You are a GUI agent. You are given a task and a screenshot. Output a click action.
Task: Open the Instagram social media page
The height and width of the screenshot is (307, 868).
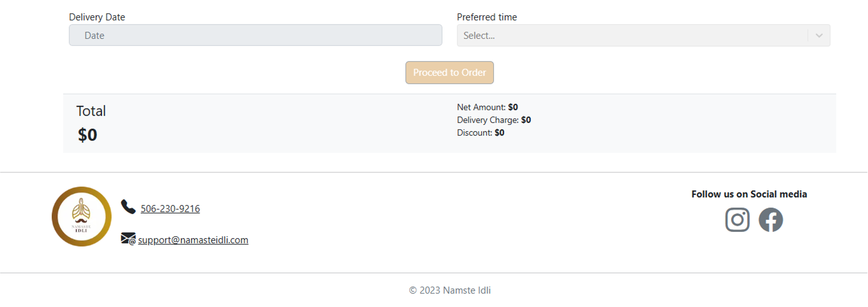tap(737, 220)
